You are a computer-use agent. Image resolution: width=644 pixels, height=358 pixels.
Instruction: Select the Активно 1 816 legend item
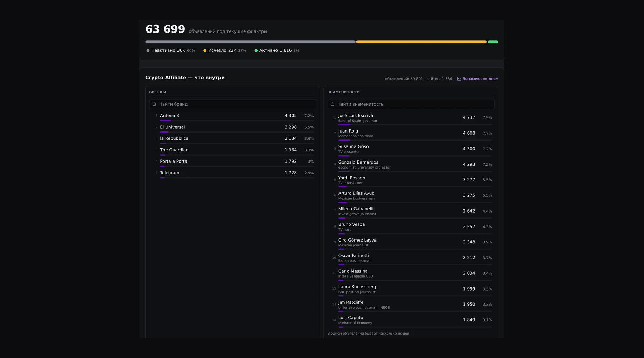tap(276, 50)
